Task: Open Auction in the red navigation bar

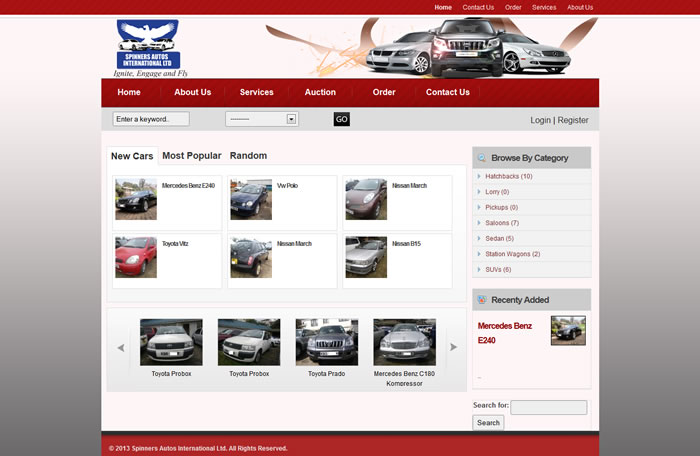Action: coord(320,92)
